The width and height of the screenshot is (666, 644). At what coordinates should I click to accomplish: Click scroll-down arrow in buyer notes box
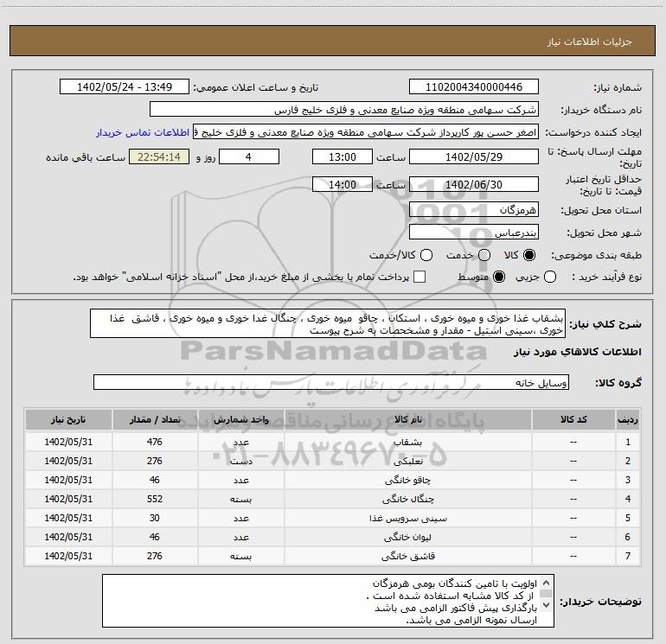547,604
